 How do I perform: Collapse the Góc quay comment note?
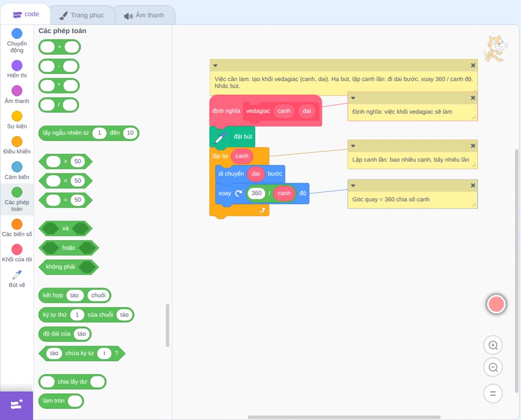353,186
